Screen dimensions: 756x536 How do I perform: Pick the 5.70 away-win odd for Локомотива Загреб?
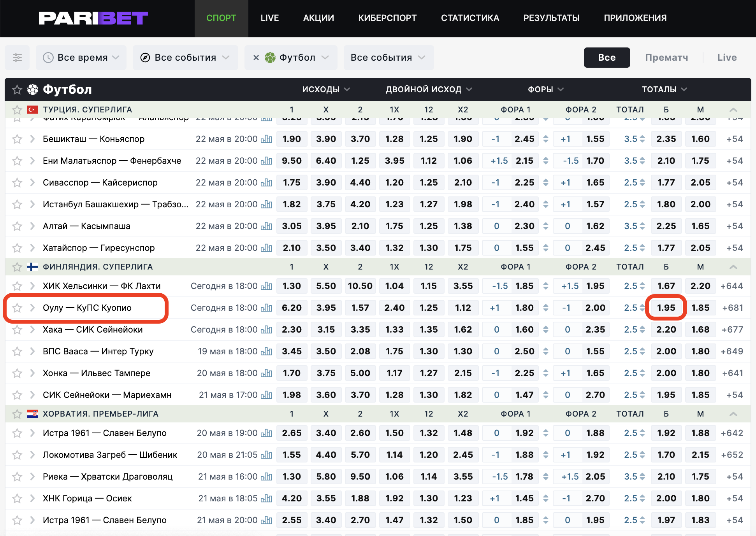[x=360, y=455]
